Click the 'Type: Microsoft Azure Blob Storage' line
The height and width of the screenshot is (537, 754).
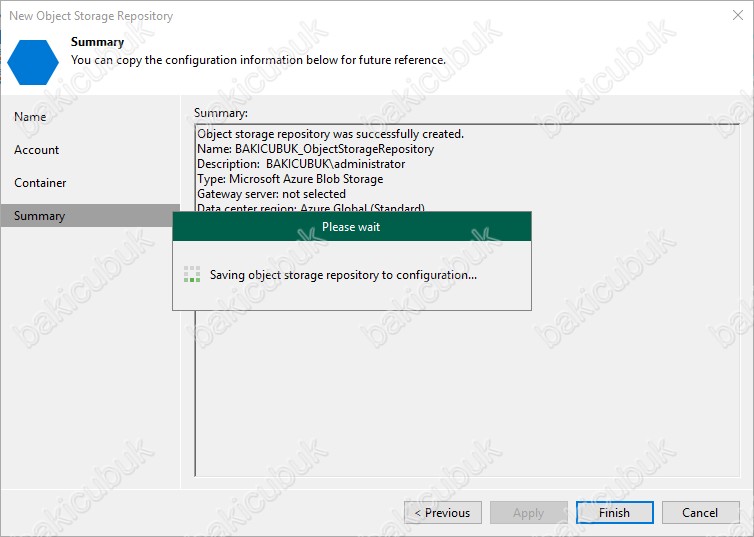tap(290, 179)
